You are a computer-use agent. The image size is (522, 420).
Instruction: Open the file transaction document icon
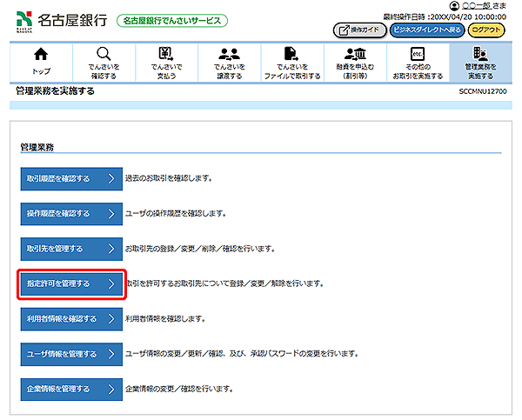[292, 54]
